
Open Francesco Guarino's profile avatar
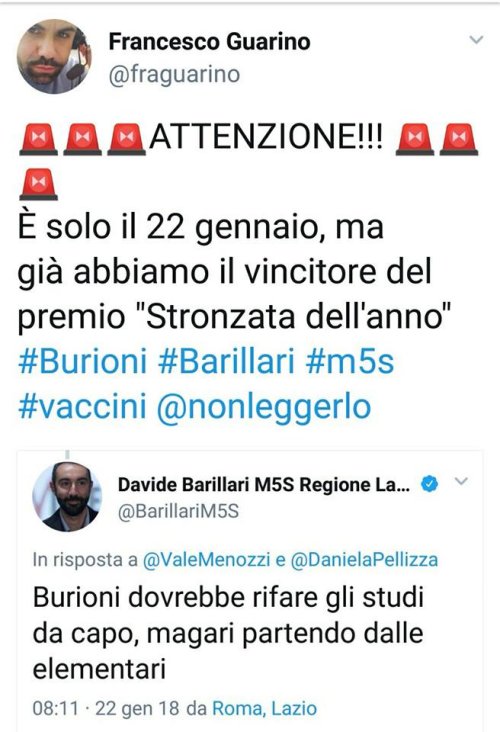54,56
